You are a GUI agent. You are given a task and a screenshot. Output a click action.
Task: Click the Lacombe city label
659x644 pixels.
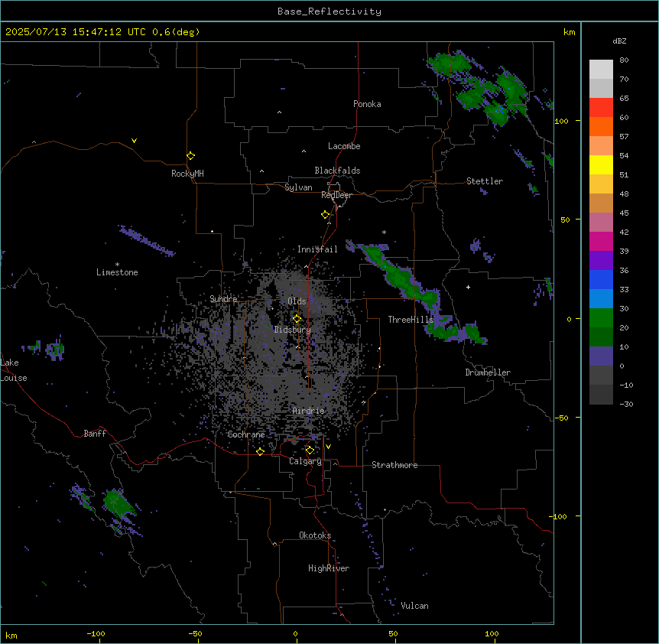(x=344, y=146)
